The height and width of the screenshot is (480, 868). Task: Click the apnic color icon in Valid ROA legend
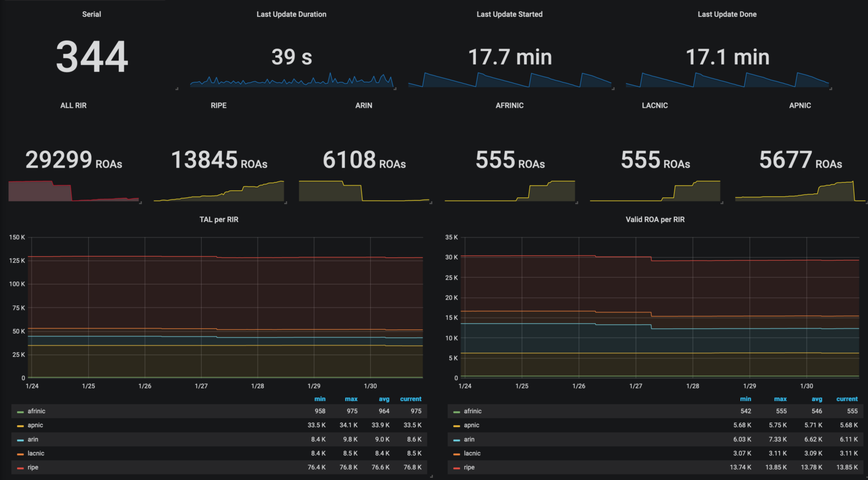pyautogui.click(x=456, y=425)
